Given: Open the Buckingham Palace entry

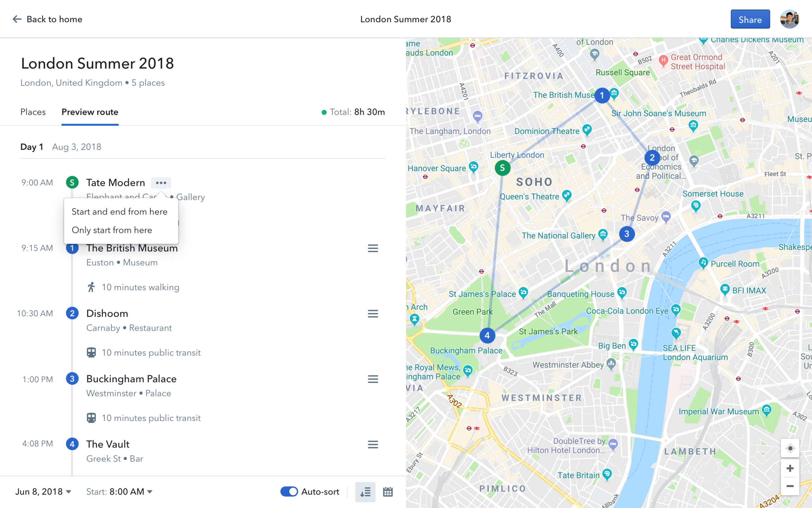Looking at the screenshot, I should point(132,379).
